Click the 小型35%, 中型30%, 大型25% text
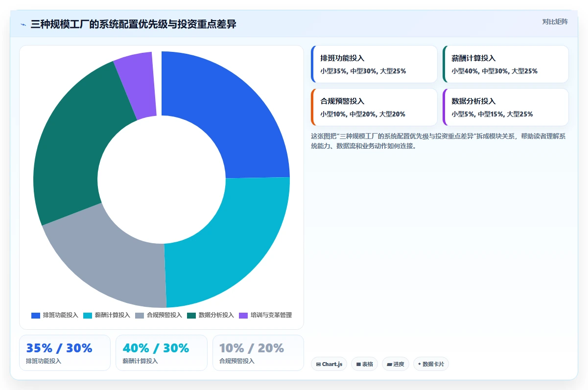588x390 pixels. click(x=363, y=71)
